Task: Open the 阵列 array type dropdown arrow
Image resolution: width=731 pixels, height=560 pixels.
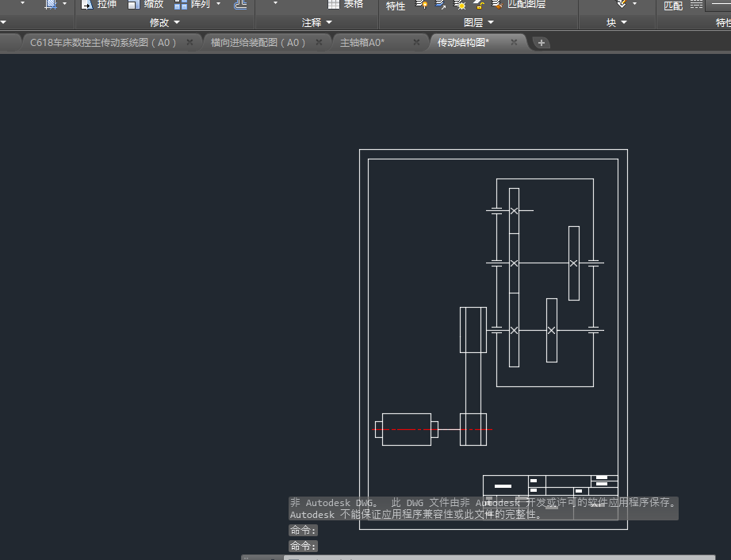Action: click(x=219, y=4)
